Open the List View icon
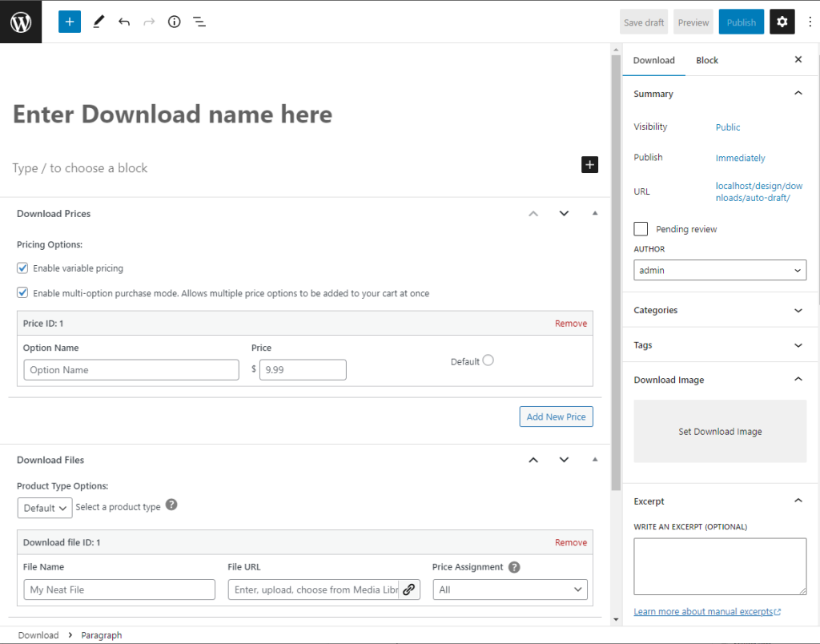The width and height of the screenshot is (820, 644). click(x=199, y=22)
